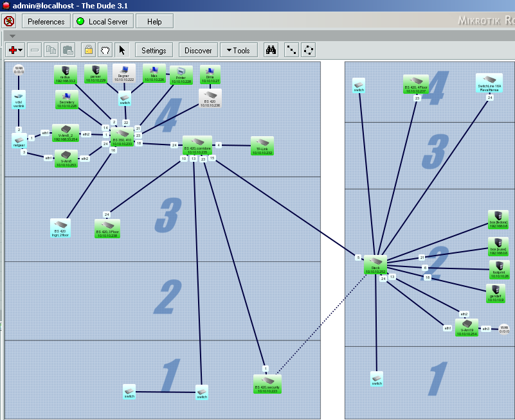Screen dimensions: 515x420
Task: Select the WAN cloud above vdsl verilink
Action: tap(19, 70)
